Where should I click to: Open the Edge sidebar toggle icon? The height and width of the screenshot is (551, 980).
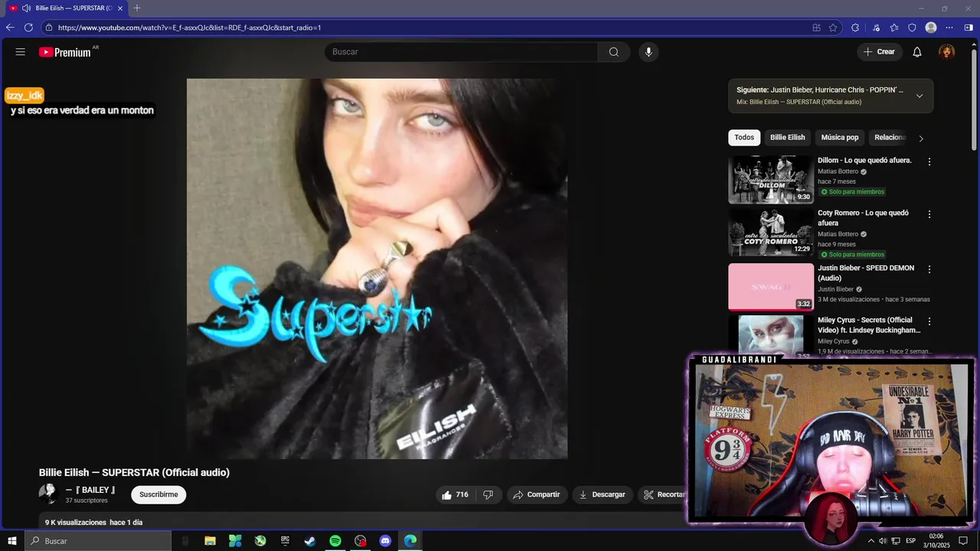(x=969, y=28)
